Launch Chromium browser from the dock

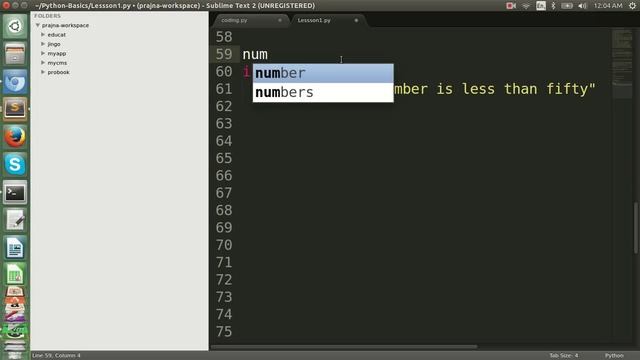point(15,82)
